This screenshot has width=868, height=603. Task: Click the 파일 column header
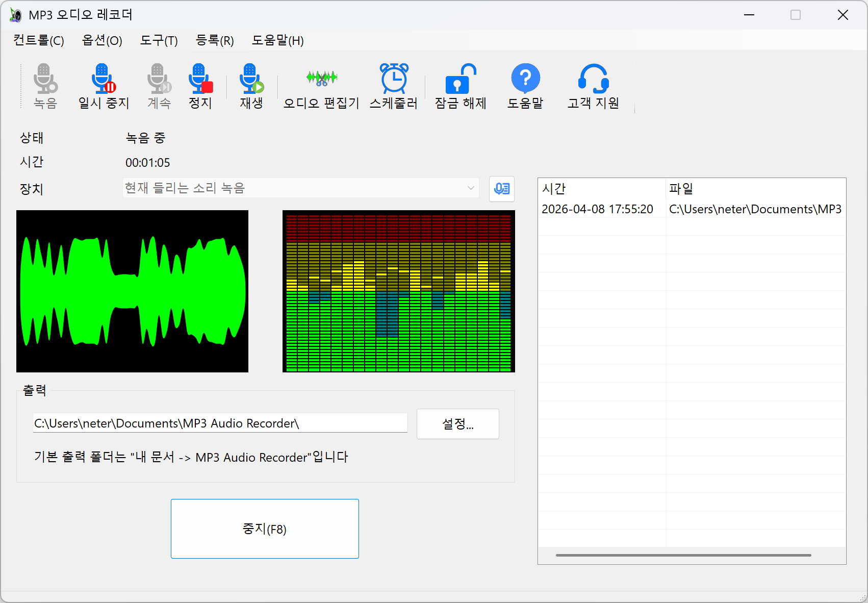[756, 189]
